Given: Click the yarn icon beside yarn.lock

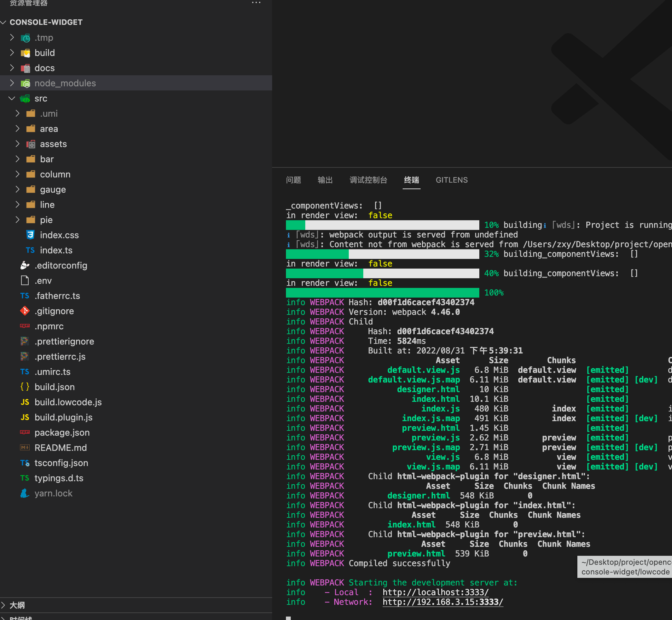Looking at the screenshot, I should (25, 493).
